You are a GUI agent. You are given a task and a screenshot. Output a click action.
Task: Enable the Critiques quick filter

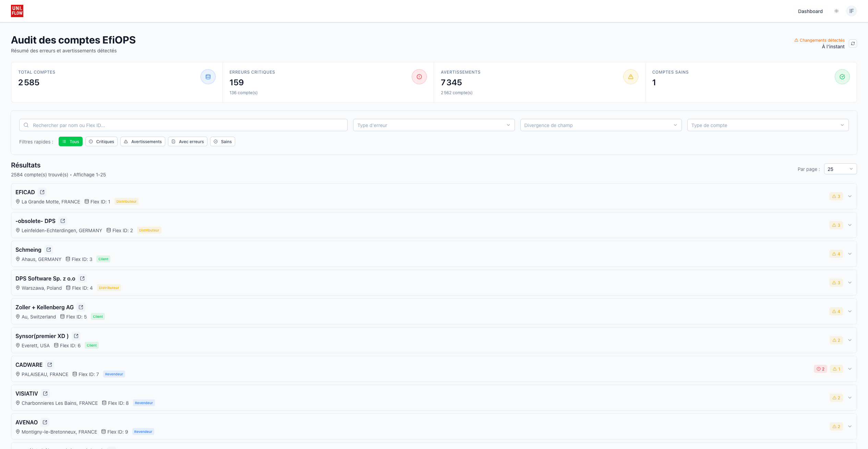(101, 141)
